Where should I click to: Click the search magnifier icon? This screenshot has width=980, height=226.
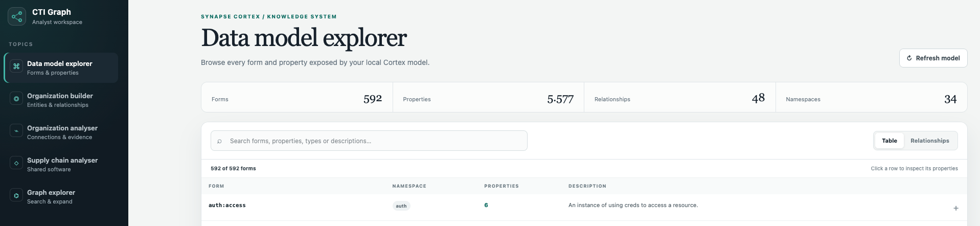click(219, 141)
